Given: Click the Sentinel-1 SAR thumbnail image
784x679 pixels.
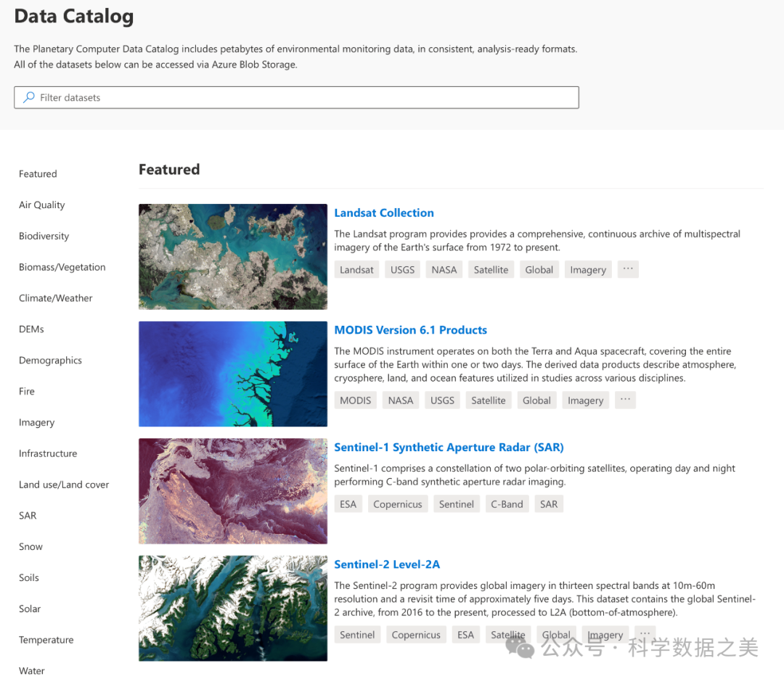Looking at the screenshot, I should [233, 491].
